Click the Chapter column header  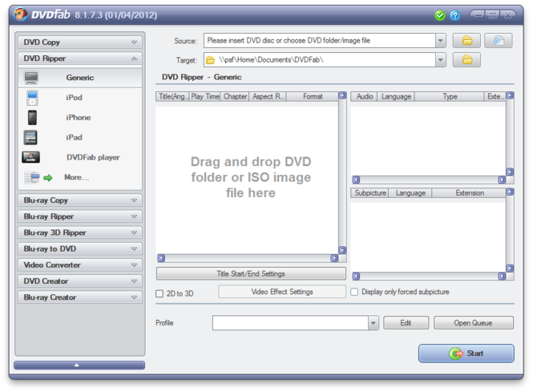pos(235,96)
